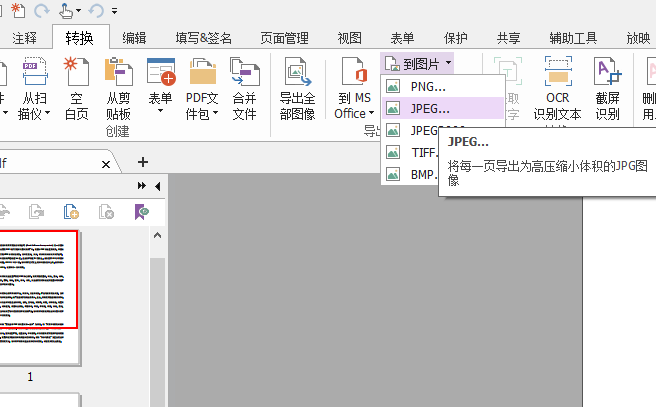The height and width of the screenshot is (407, 656).
Task: Expand the hand tool dropdown arrow
Action: pyautogui.click(x=78, y=10)
